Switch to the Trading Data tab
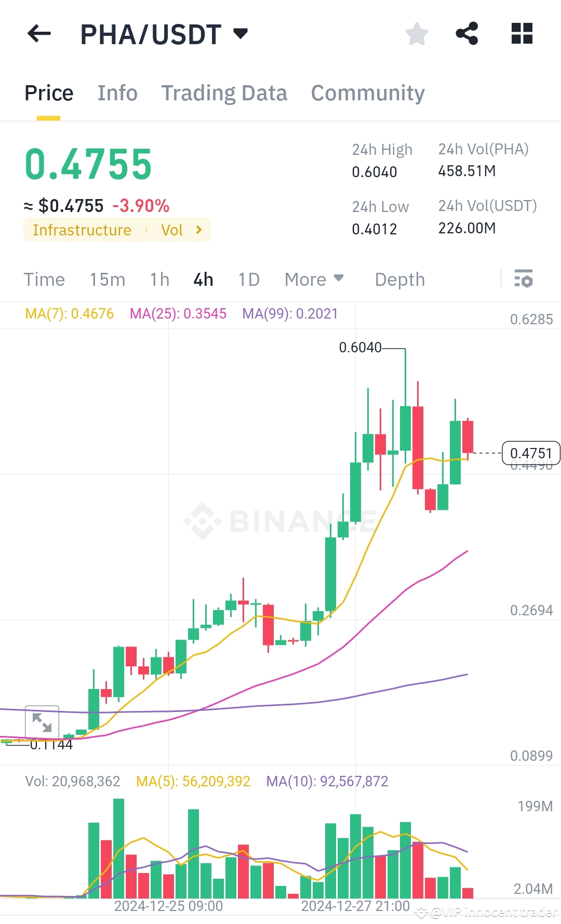Screen dimensions: 561x924 pos(224,93)
